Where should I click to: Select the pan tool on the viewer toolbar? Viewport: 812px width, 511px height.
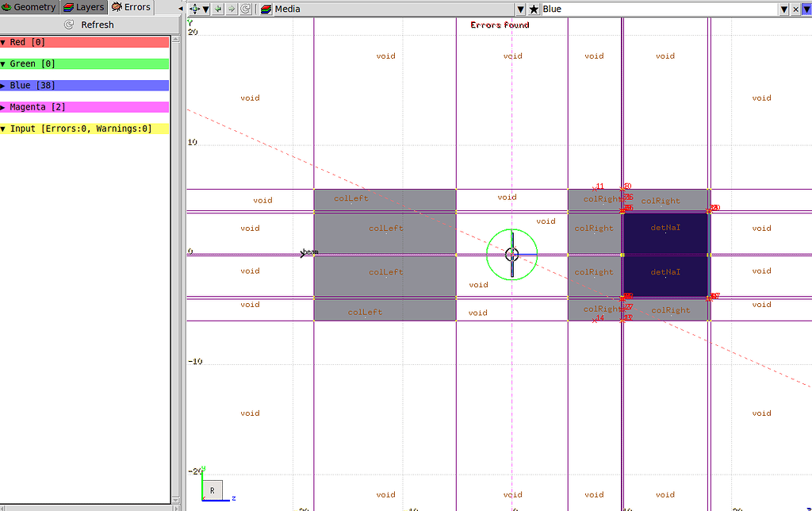(x=195, y=9)
